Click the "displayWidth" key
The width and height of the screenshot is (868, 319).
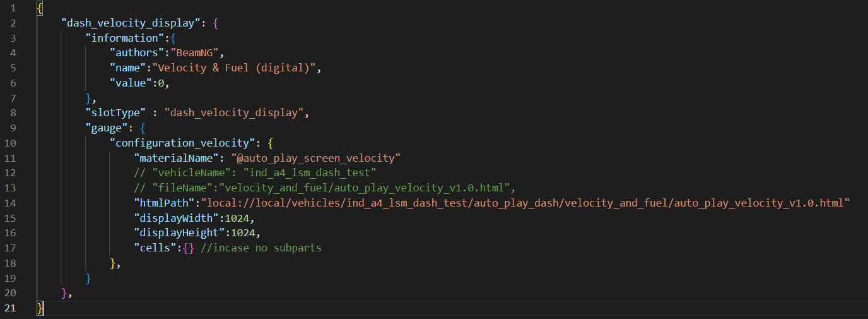coord(176,218)
